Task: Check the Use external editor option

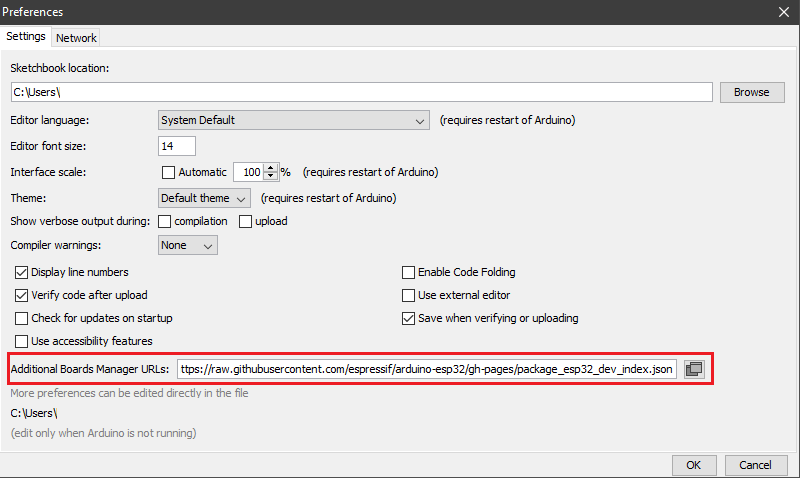Action: click(408, 295)
